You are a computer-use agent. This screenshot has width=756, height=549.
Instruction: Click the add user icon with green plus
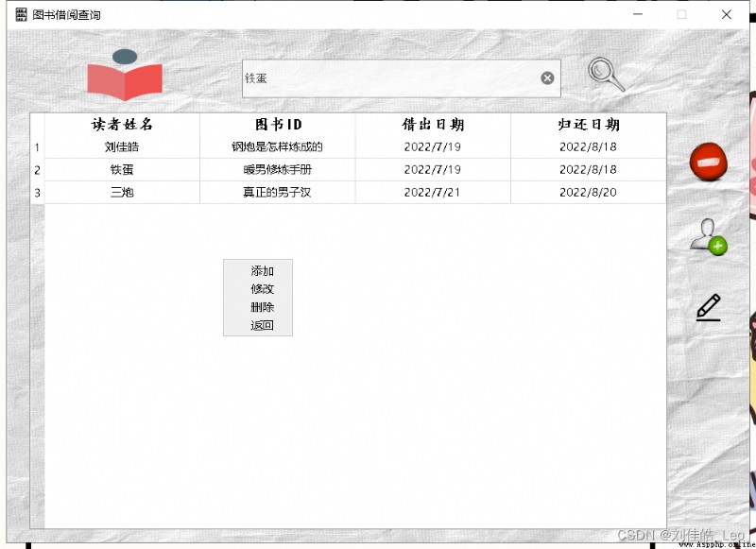(x=708, y=236)
